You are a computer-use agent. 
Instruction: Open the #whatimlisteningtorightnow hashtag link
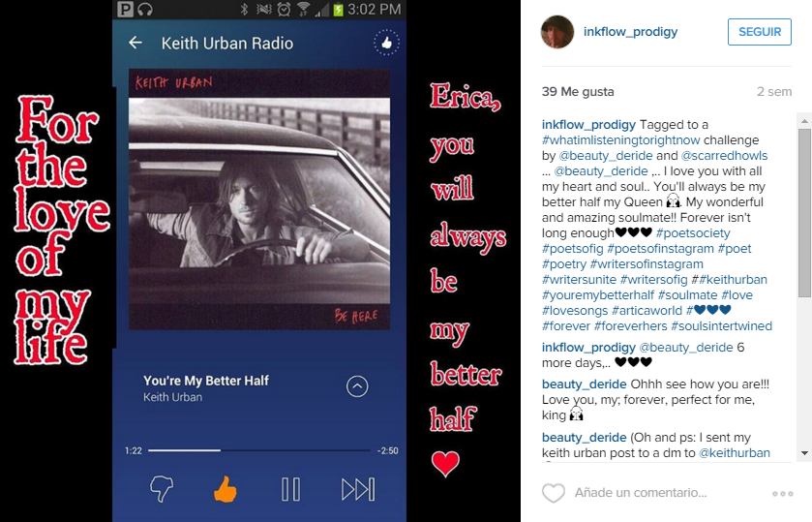tap(621, 140)
